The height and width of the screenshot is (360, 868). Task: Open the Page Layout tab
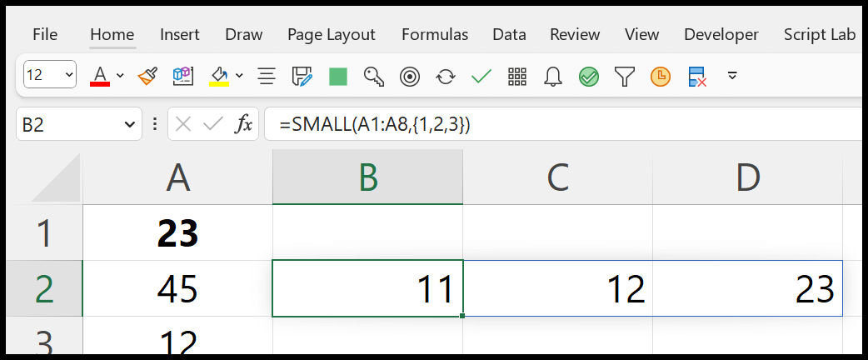click(331, 35)
